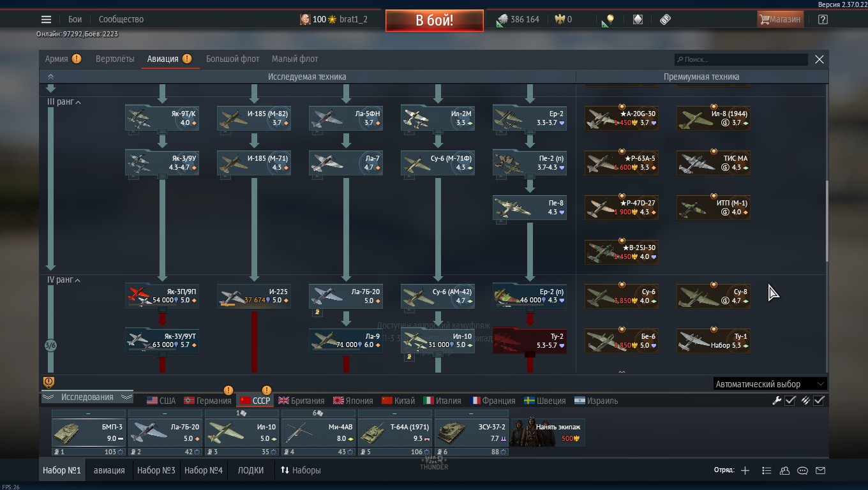Open the lightbulb research points icon
Viewport: 868px width, 490px height.
click(x=608, y=20)
